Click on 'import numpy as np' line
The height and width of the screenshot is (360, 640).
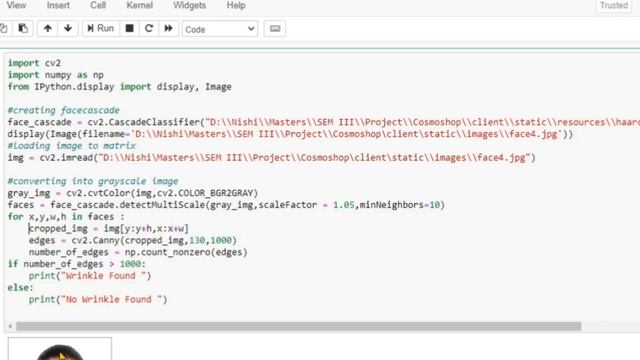[x=56, y=75]
